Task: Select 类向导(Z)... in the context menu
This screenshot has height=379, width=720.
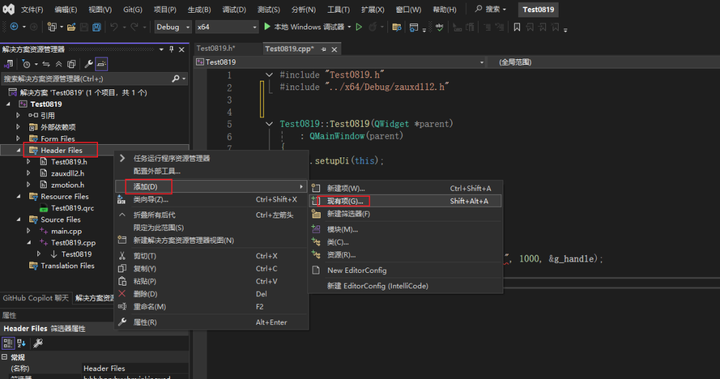Action: tap(211, 199)
